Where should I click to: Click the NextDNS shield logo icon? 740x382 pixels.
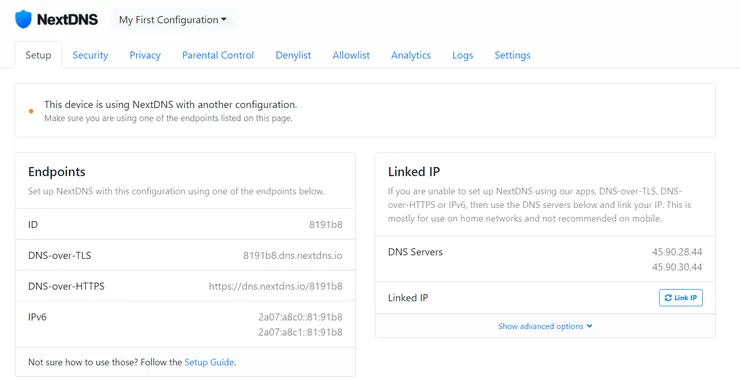[x=23, y=19]
